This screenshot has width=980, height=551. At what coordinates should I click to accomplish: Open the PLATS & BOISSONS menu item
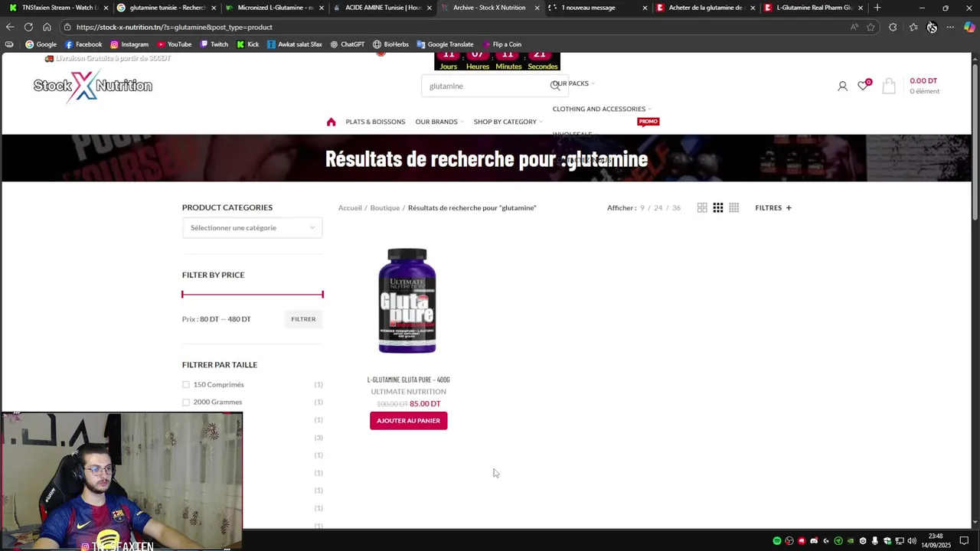click(375, 122)
